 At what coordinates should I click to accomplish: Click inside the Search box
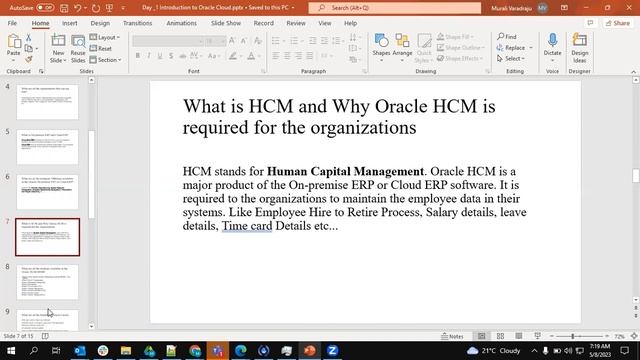click(394, 8)
